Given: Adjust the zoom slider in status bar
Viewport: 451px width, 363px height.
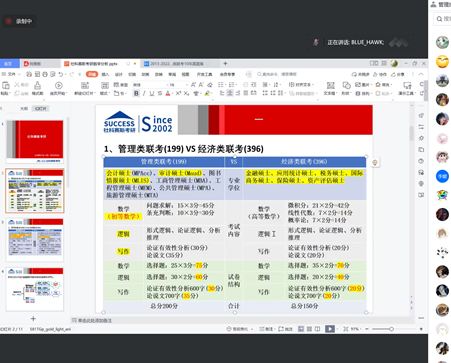Looking at the screenshot, I should tap(391, 329).
